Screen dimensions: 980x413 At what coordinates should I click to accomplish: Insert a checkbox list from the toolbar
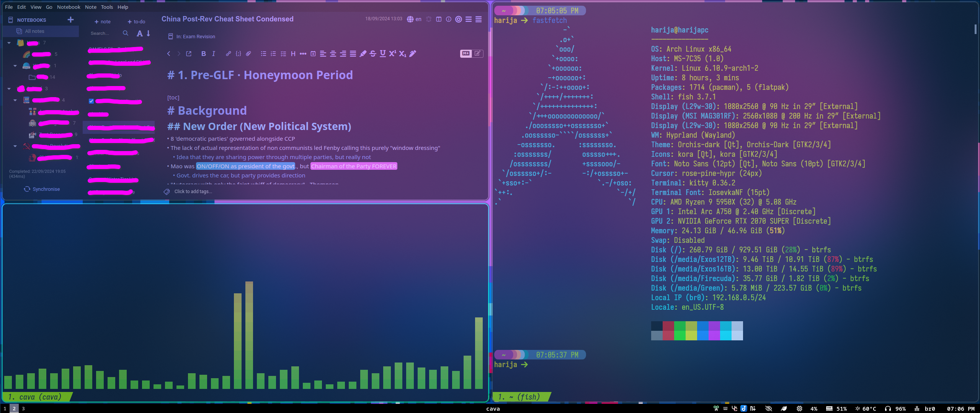pyautogui.click(x=283, y=54)
